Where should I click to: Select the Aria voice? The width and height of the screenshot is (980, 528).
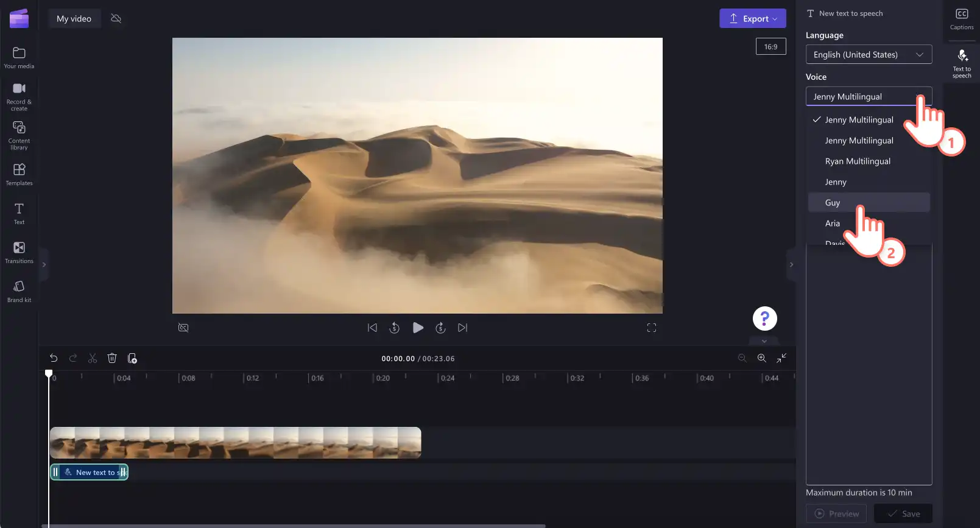tap(869, 223)
